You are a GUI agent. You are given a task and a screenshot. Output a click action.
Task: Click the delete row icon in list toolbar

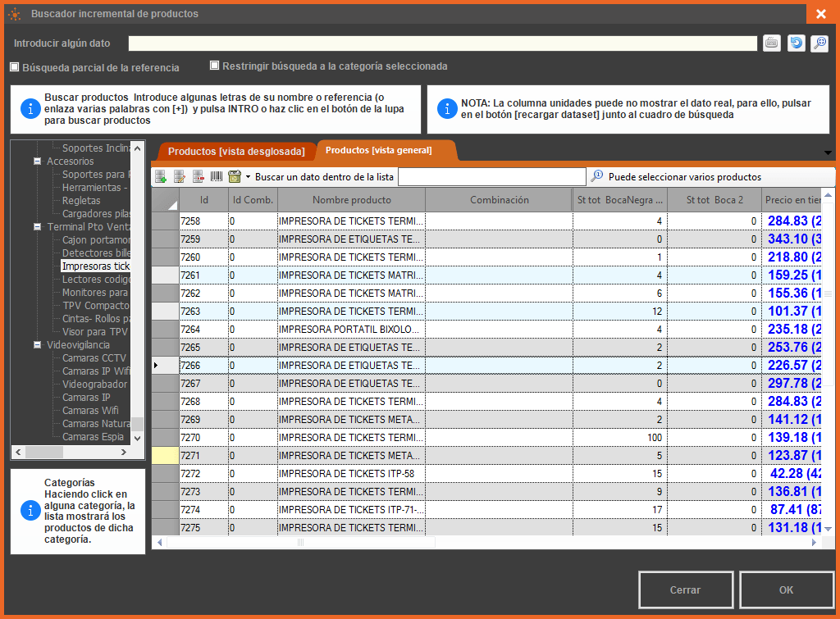point(199,176)
